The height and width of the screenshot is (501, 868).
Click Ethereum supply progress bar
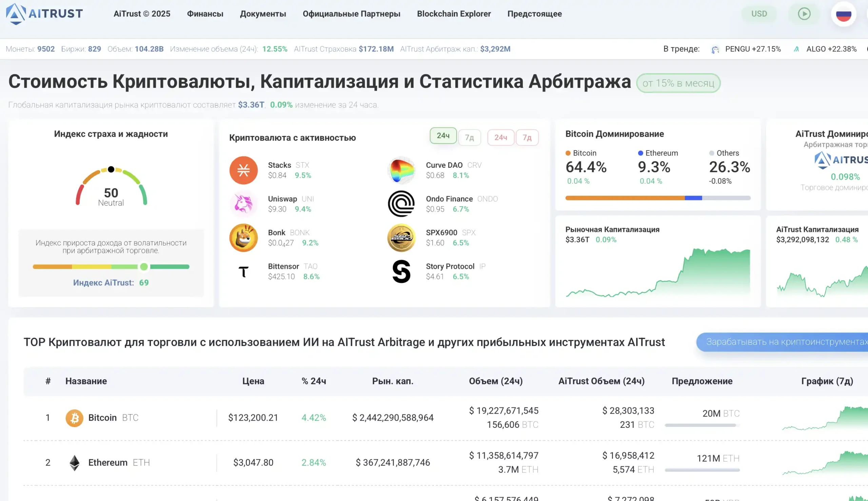coord(702,470)
